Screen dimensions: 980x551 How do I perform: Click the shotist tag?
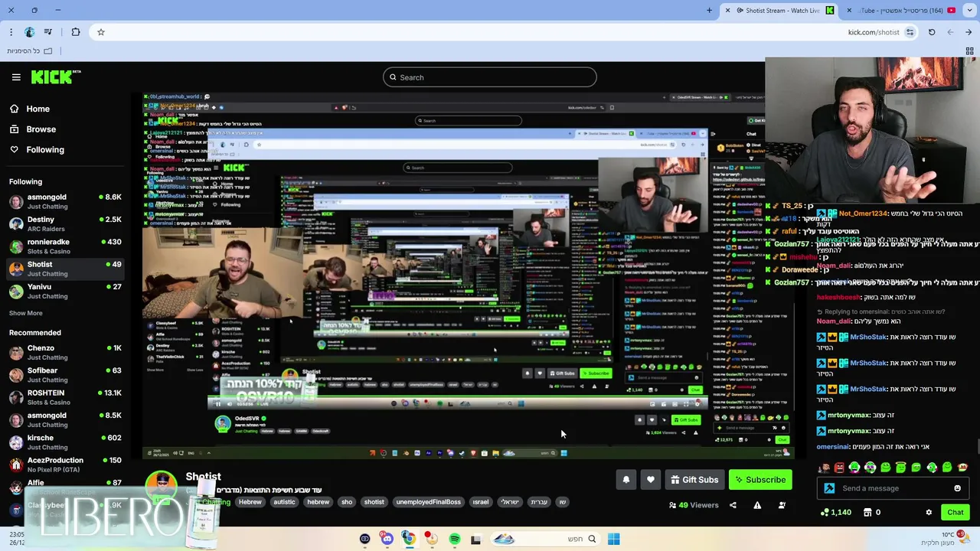point(374,502)
